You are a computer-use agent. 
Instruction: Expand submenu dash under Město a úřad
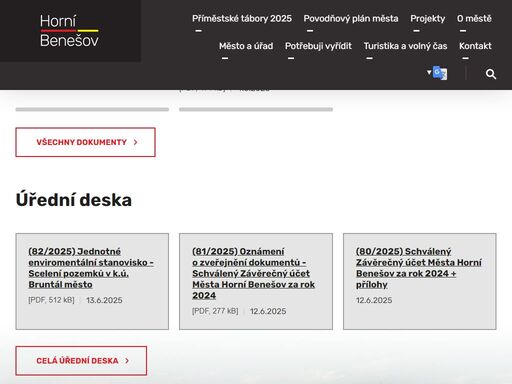(x=225, y=58)
